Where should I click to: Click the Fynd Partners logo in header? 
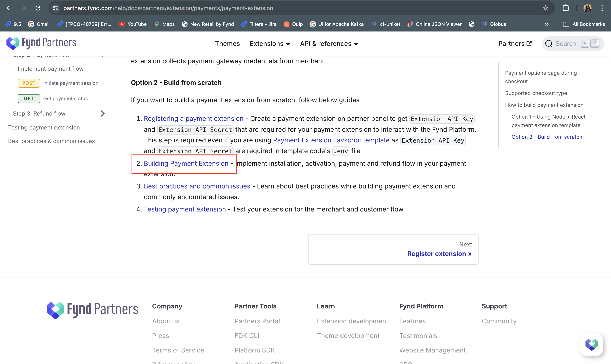[41, 43]
